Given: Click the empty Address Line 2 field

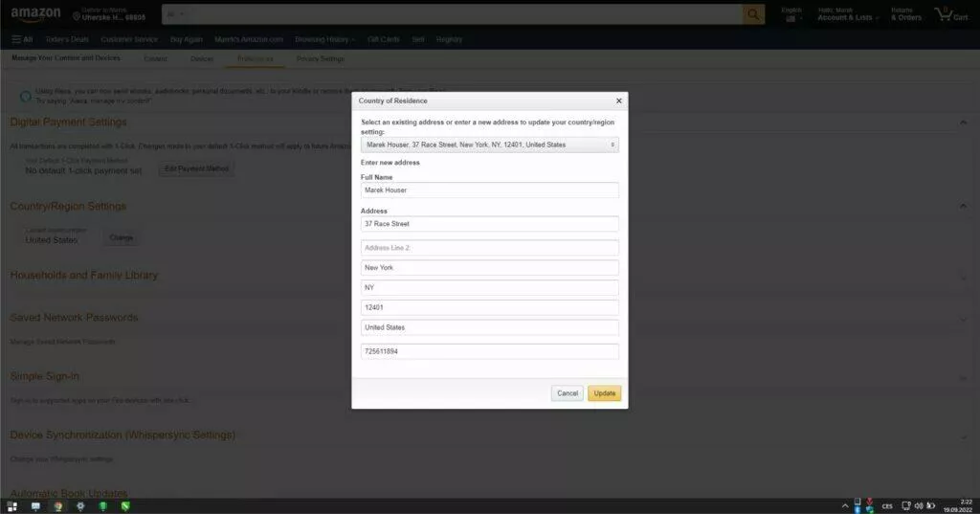Looking at the screenshot, I should pos(489,248).
